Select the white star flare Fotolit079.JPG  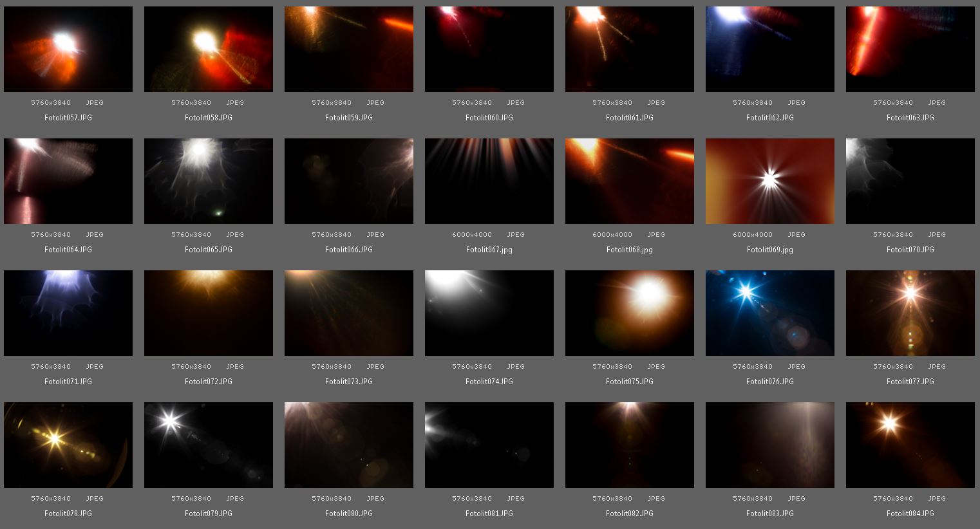pyautogui.click(x=209, y=445)
